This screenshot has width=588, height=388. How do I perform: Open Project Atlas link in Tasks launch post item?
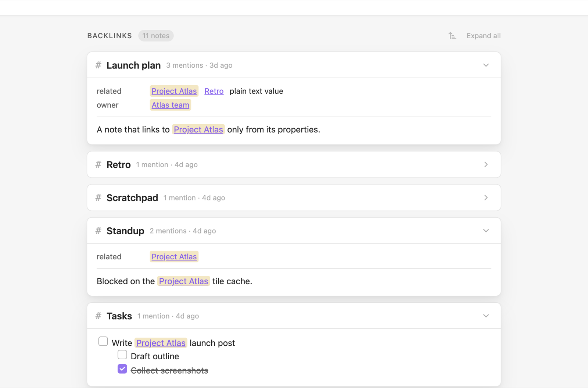(x=161, y=343)
